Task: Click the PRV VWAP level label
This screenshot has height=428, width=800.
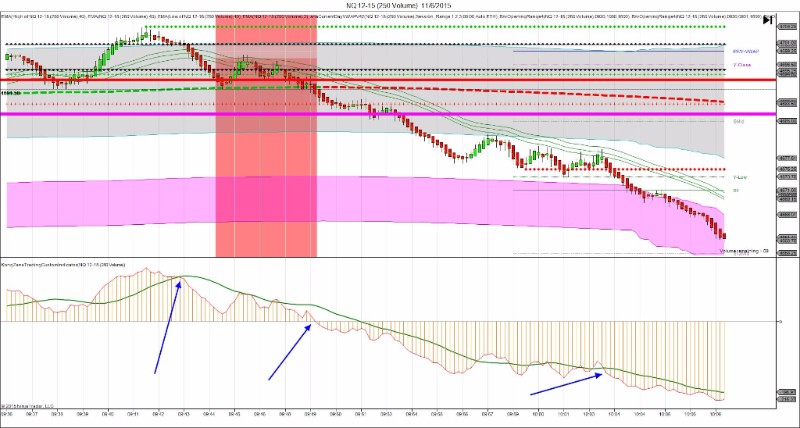Action: pos(744,52)
